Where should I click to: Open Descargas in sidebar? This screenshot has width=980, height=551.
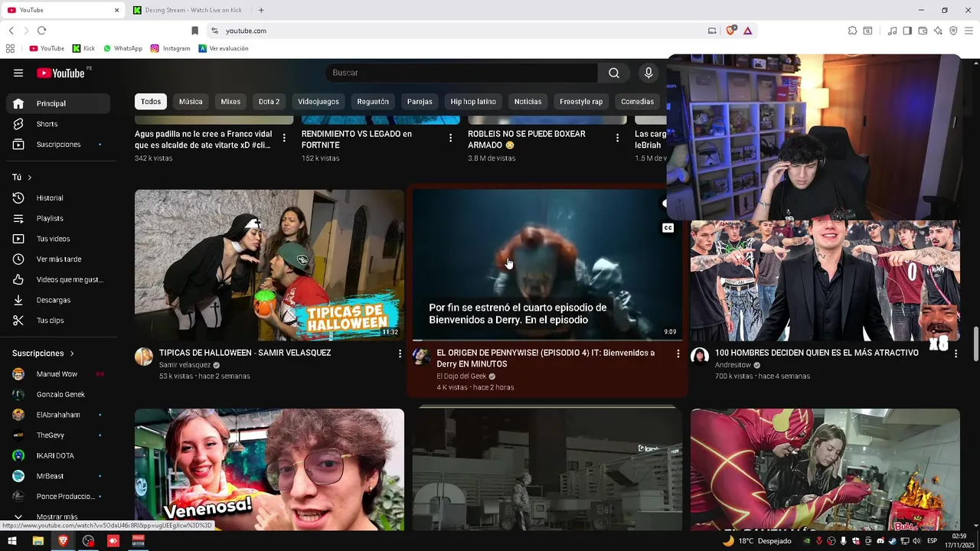58,300
